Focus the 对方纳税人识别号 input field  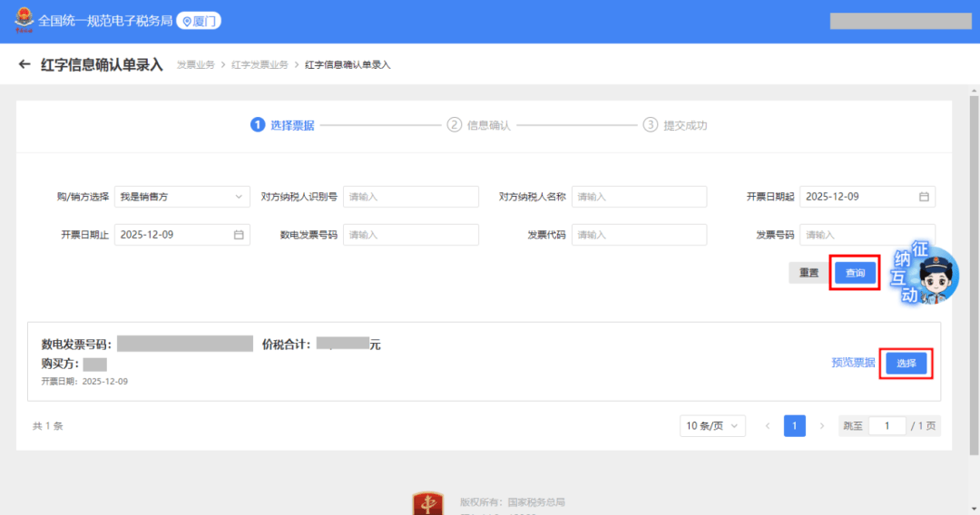pyautogui.click(x=410, y=197)
